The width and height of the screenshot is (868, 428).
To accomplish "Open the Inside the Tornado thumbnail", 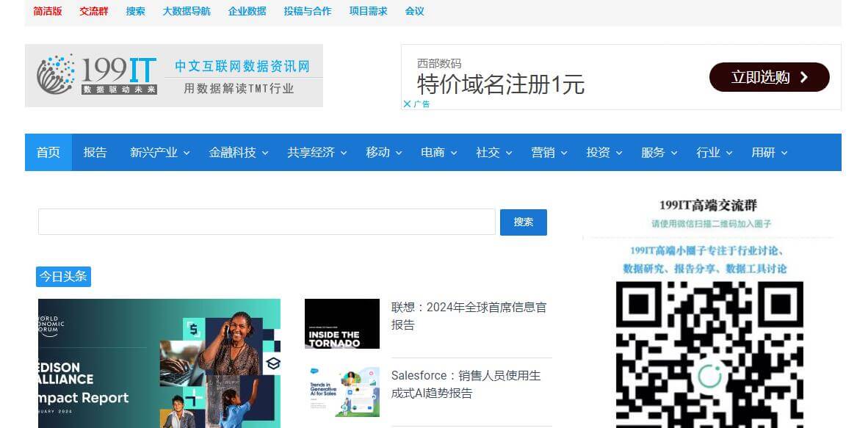I will coord(341,324).
